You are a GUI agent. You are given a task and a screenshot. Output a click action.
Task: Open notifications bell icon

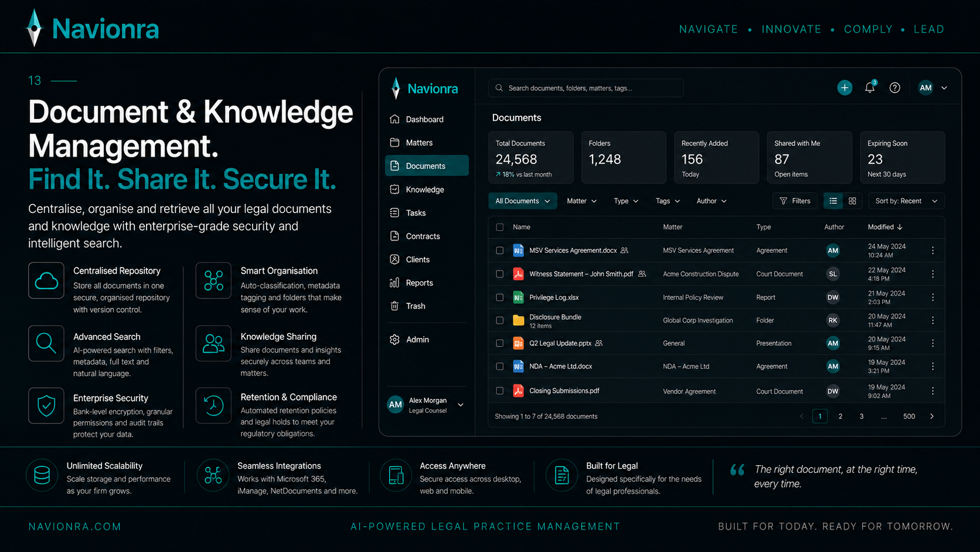pyautogui.click(x=870, y=88)
